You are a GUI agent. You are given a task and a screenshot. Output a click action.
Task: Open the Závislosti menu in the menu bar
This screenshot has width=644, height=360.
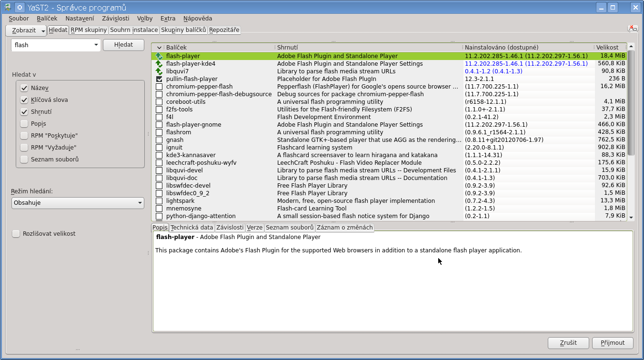(x=115, y=19)
